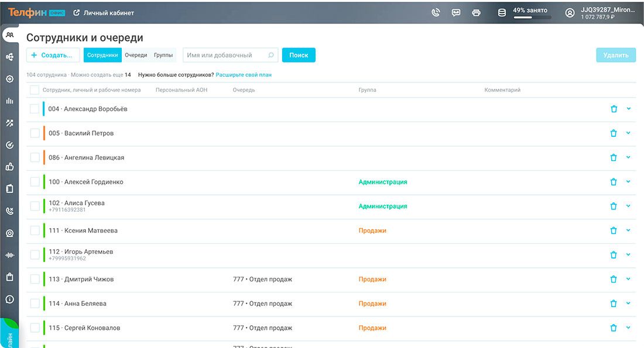
Task: Expand the Дмитрий Чижов row chevron
Action: click(628, 279)
